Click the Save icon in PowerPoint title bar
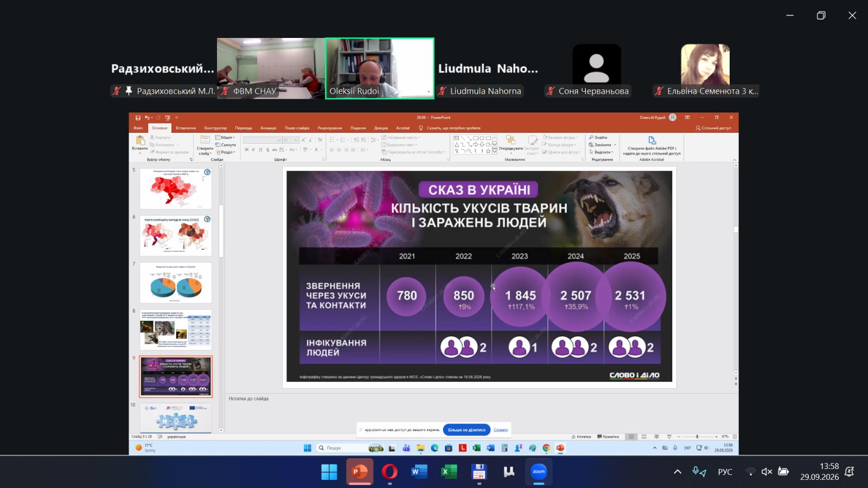Screen dimensions: 868x488 coord(138,118)
